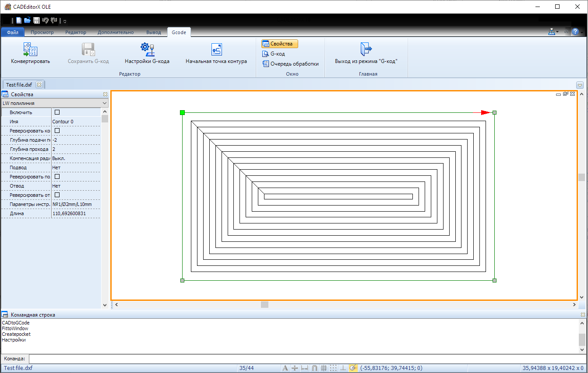
Task: Expand the LW полилиния dropdown
Action: pyautogui.click(x=104, y=103)
